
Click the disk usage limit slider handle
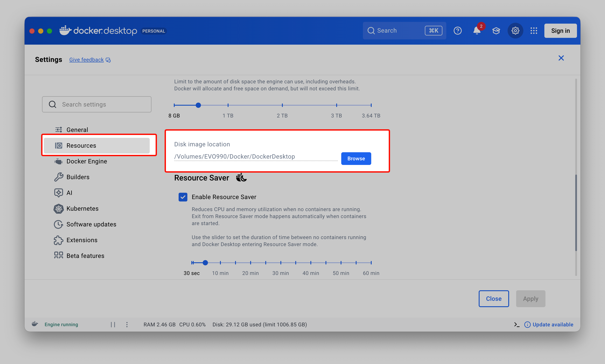pyautogui.click(x=198, y=105)
